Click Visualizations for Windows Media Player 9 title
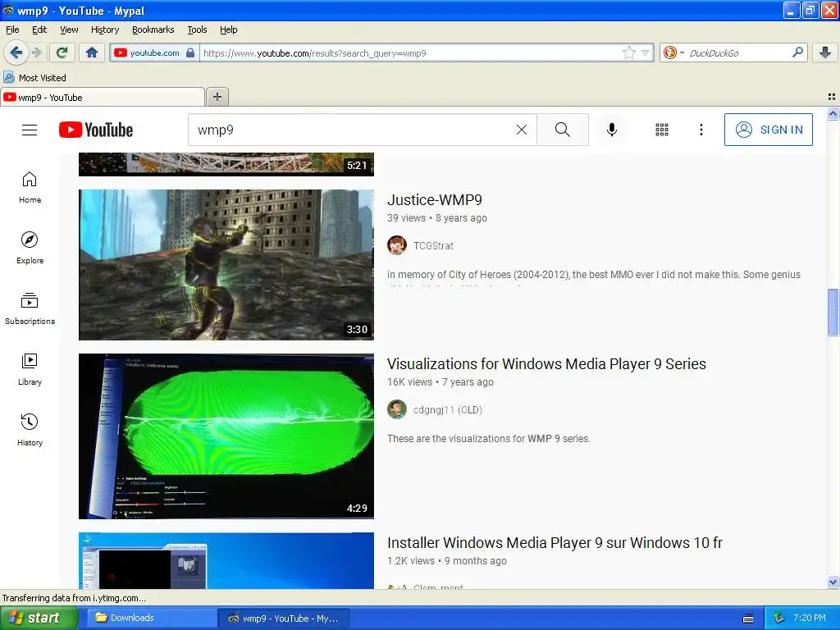840x630 pixels. [546, 363]
